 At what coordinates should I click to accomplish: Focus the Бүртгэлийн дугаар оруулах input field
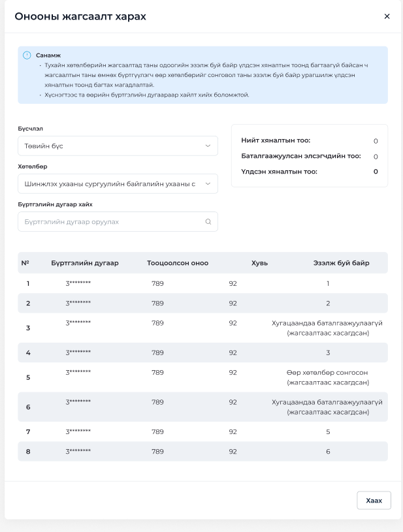point(118,221)
